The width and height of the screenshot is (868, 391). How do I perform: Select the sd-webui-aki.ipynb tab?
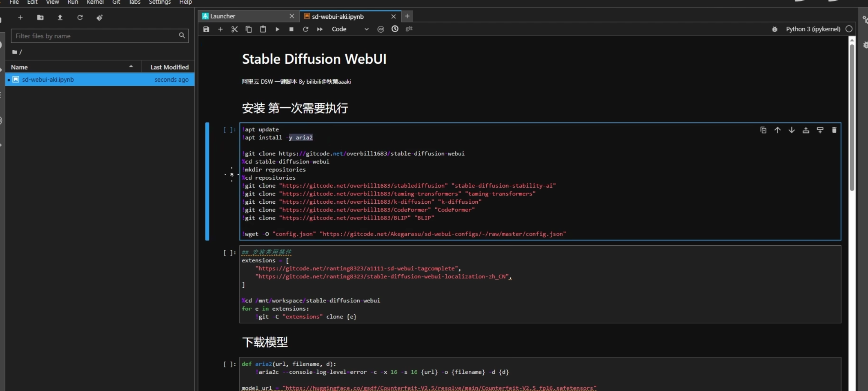pos(350,16)
